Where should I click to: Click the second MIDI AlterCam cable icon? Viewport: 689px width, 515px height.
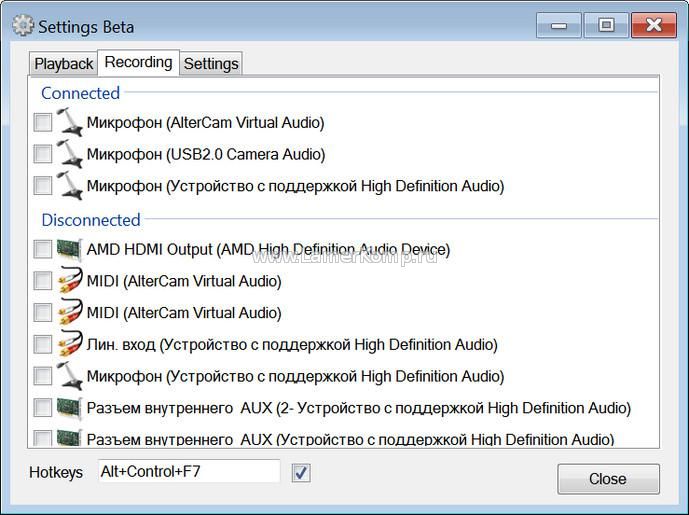click(x=69, y=312)
